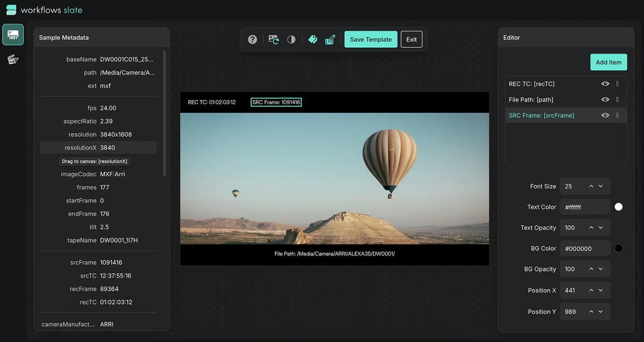
Task: Hide the File Path: [path] item
Action: click(x=605, y=99)
